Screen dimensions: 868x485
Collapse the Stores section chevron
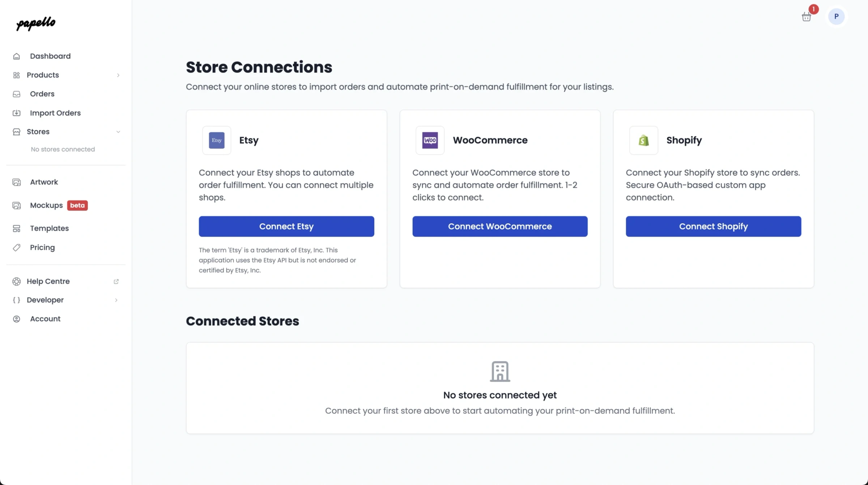coord(118,132)
